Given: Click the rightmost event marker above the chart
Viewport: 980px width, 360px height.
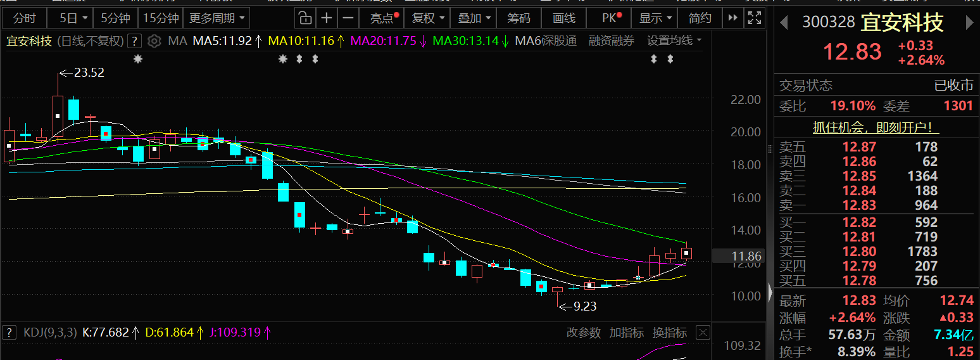Looking at the screenshot, I should coord(670,59).
